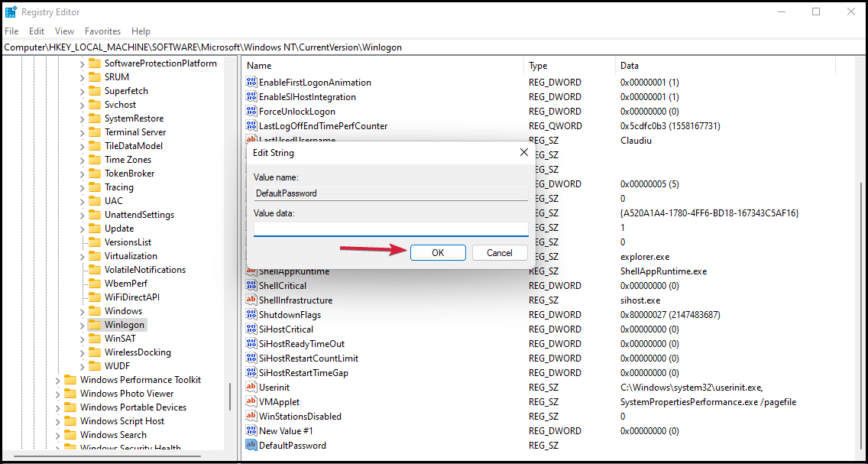Click the Userinit string value icon
The height and width of the screenshot is (464, 868).
pyautogui.click(x=252, y=387)
